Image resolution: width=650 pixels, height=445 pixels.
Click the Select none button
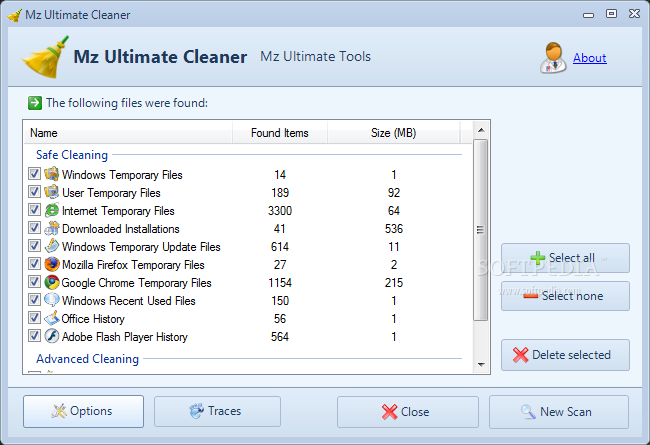(x=565, y=296)
